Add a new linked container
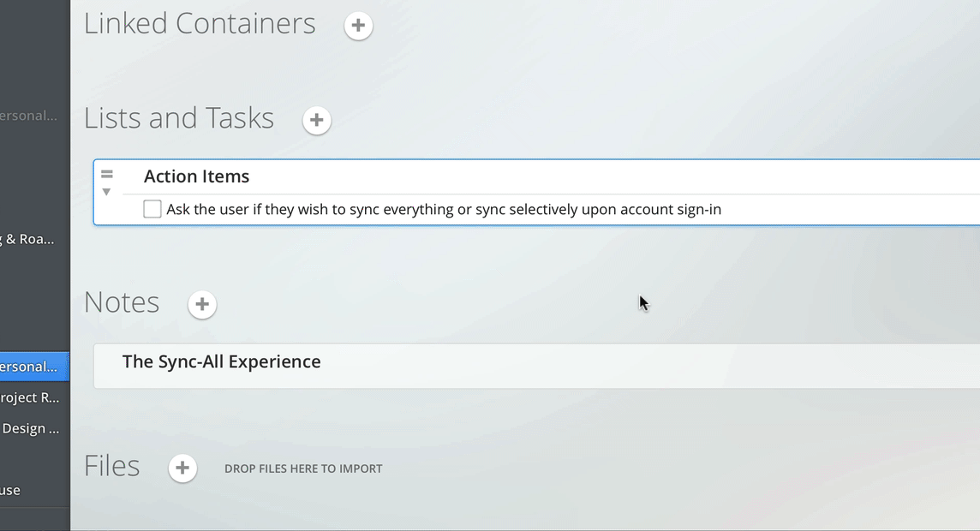980x531 pixels. point(358,26)
